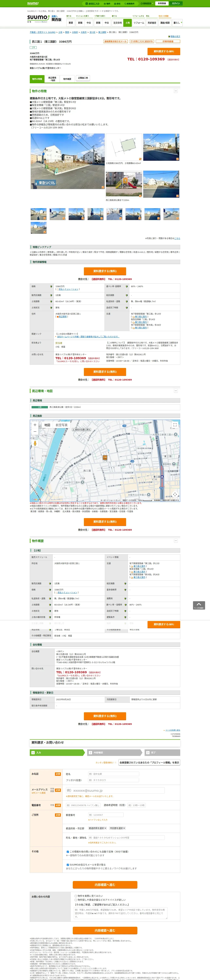Open 検索条件 saved searches in the top bar
The height and width of the screenshot is (980, 210).
point(129,3)
